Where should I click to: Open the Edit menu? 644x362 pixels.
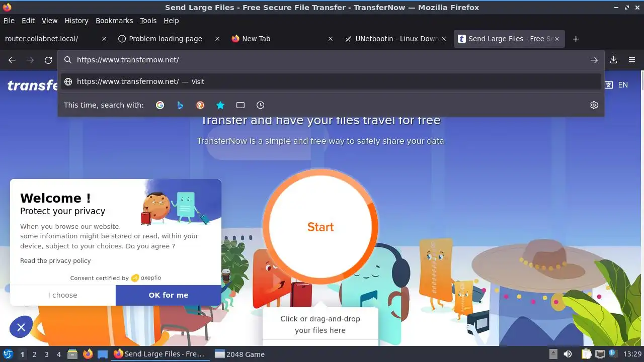click(28, 21)
